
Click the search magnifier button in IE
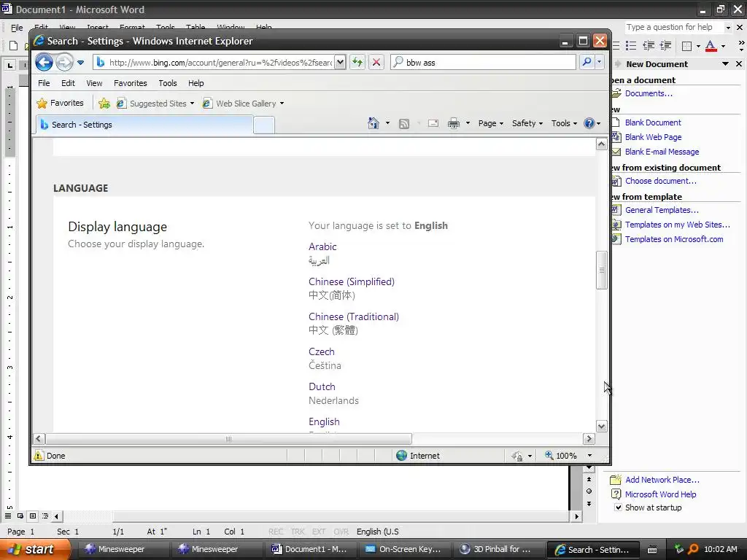[x=587, y=62]
